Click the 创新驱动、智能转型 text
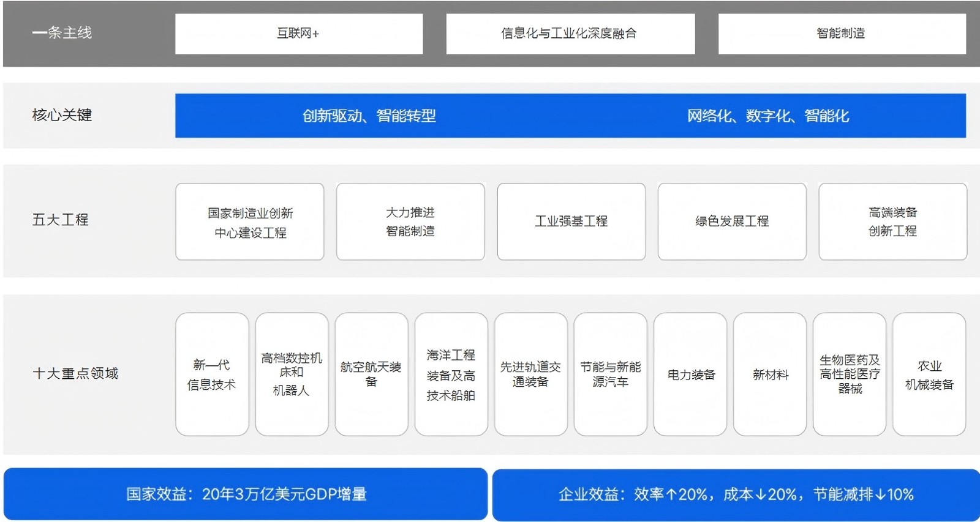Screen dimensions: 980x522 click(x=369, y=116)
